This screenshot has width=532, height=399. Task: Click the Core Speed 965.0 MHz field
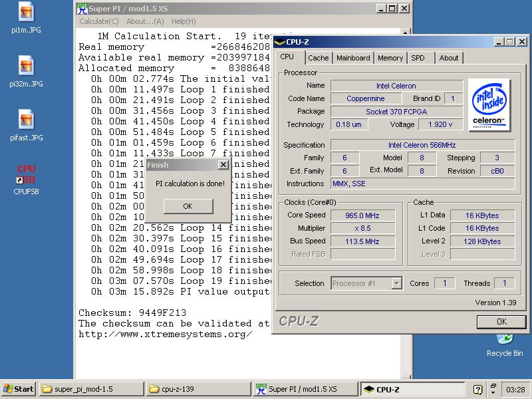(362, 215)
